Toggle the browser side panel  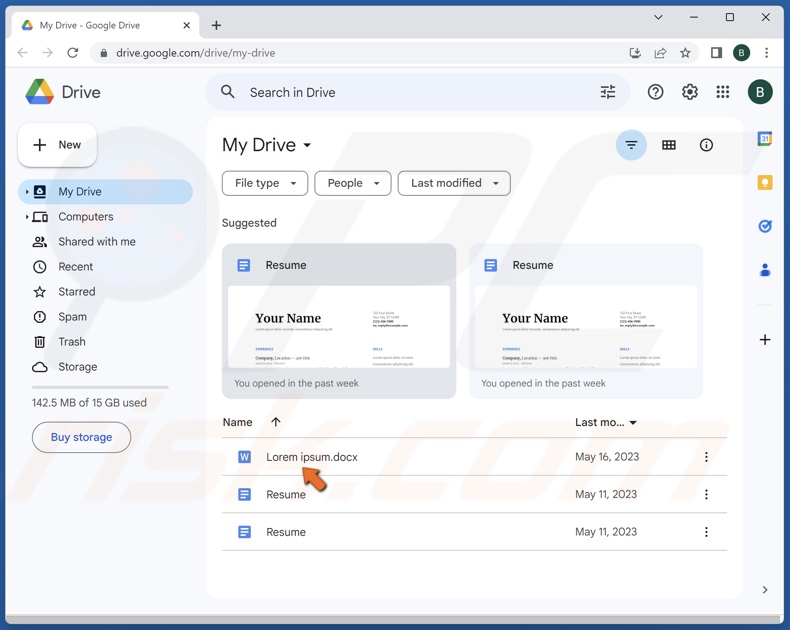coord(716,53)
